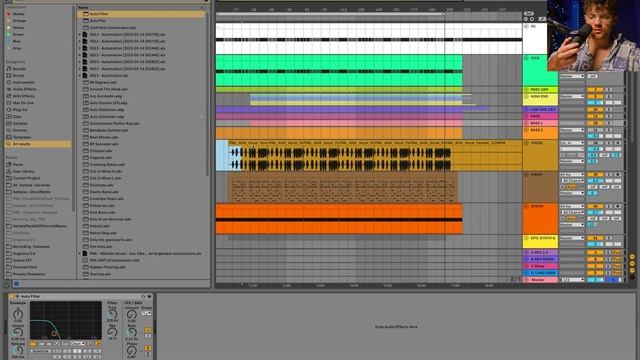Click the Auto Filter resonance knob

point(112,333)
